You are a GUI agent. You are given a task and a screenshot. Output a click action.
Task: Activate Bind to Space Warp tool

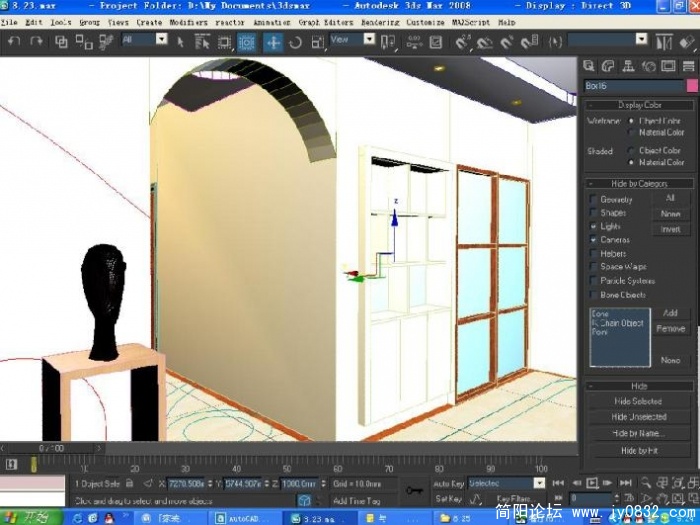pyautogui.click(x=106, y=42)
